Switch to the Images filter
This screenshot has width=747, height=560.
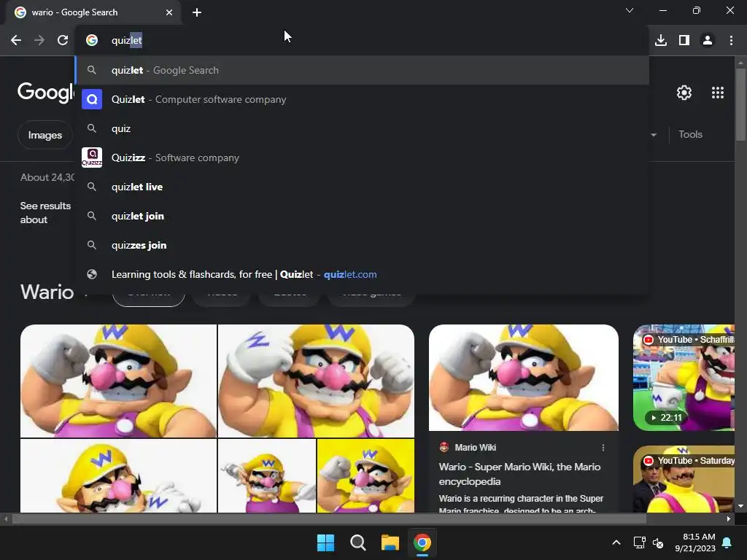(x=44, y=135)
